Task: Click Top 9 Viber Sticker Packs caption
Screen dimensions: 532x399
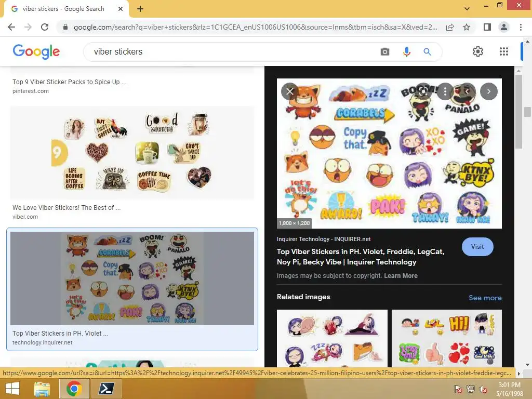Action: point(69,82)
